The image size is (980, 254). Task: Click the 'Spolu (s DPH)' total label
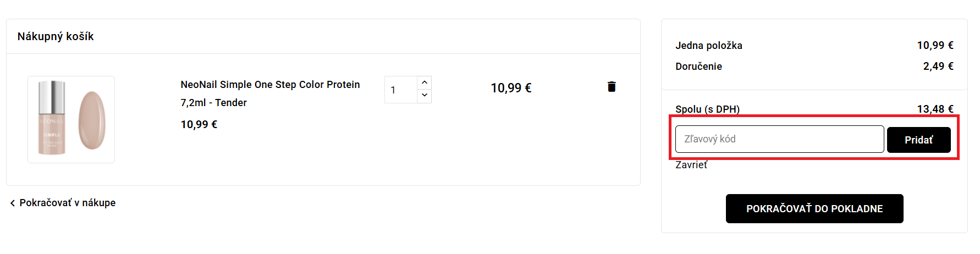[x=707, y=109]
